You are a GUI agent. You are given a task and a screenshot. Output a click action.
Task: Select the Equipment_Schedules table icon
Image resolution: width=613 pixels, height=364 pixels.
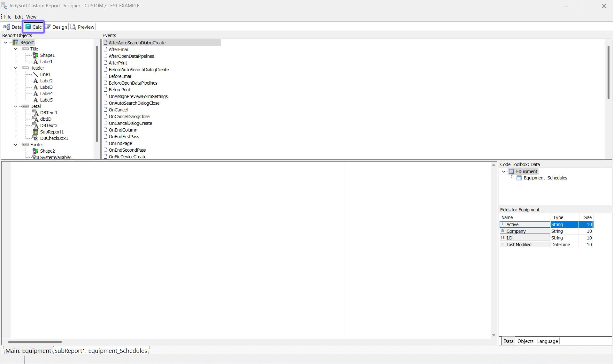coord(519,178)
